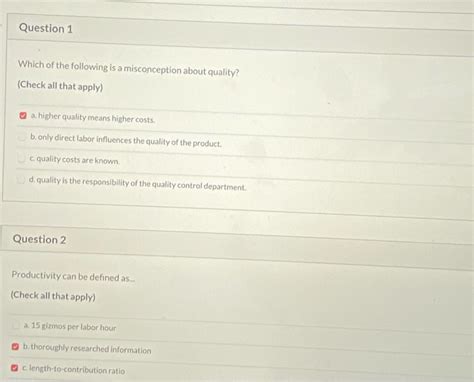Click the 'thoroughly researched information' answer label
474x382 pixels.
(87, 349)
